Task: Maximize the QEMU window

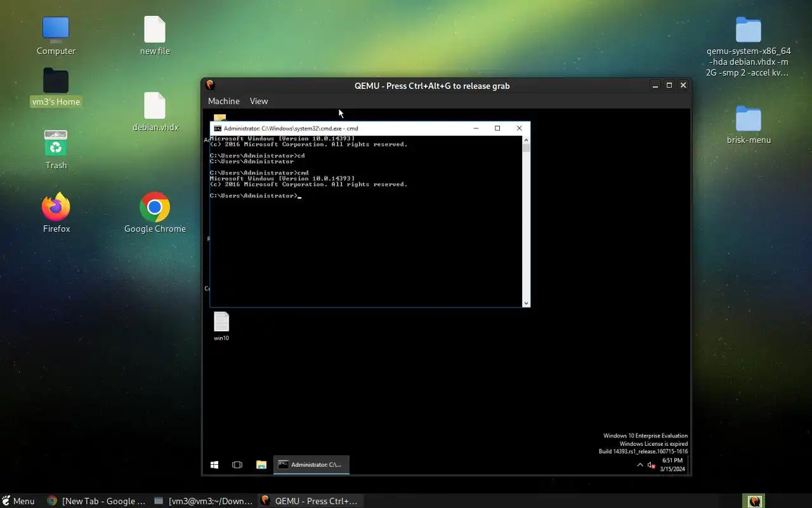Action: [x=669, y=85]
